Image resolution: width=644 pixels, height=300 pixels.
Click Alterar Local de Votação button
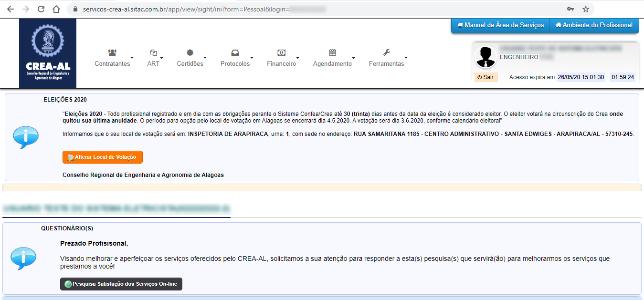click(x=103, y=157)
